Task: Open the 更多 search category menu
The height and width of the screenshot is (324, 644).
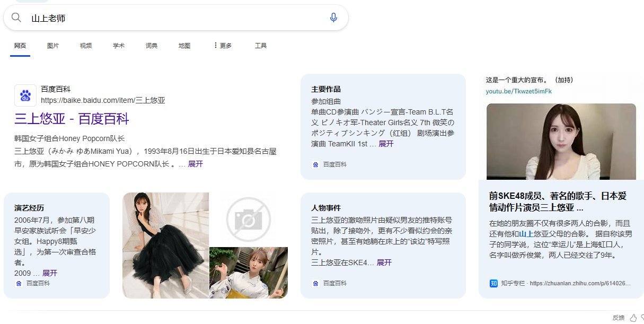Action: [x=223, y=46]
